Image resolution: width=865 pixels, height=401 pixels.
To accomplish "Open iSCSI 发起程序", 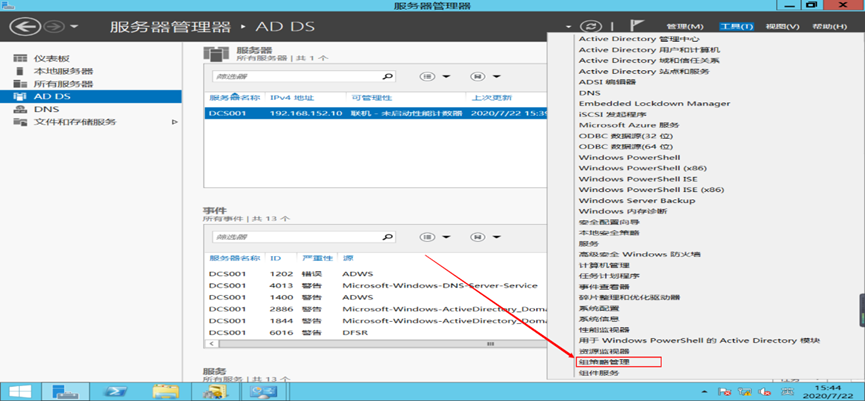I will point(613,114).
